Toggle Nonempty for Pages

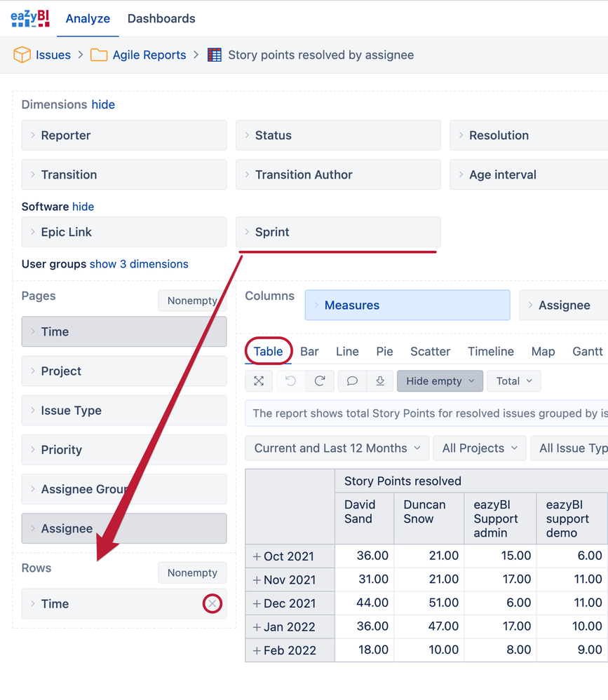192,301
